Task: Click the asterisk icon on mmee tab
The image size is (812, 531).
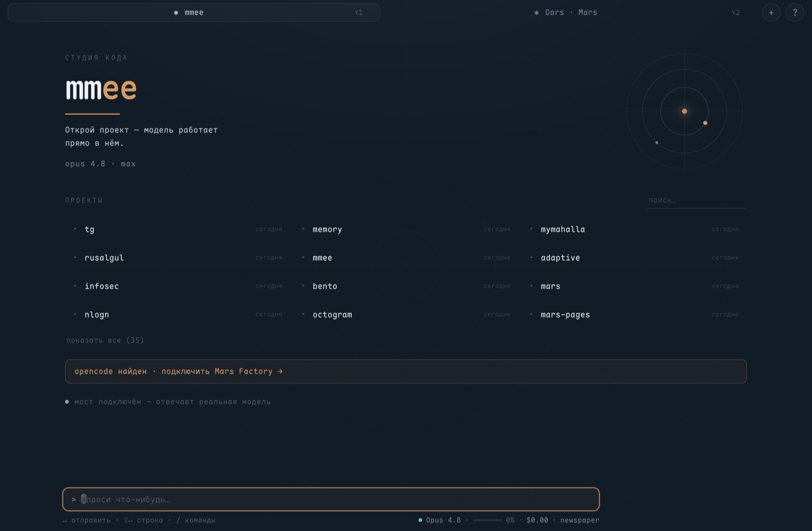Action: [176, 12]
